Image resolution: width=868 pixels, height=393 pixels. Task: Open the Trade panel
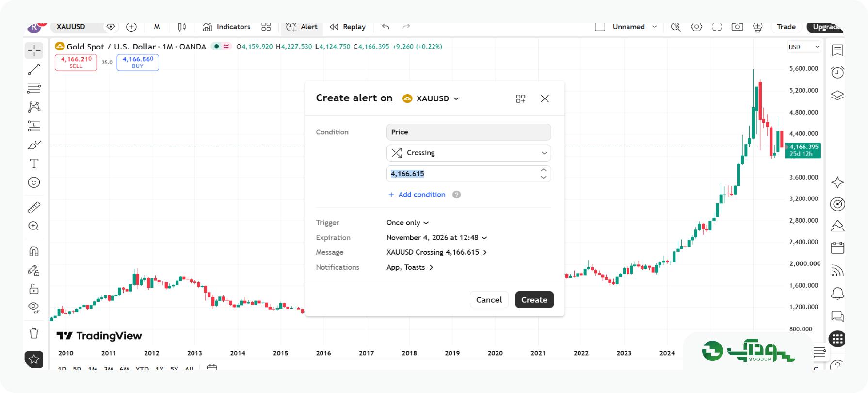pyautogui.click(x=786, y=27)
